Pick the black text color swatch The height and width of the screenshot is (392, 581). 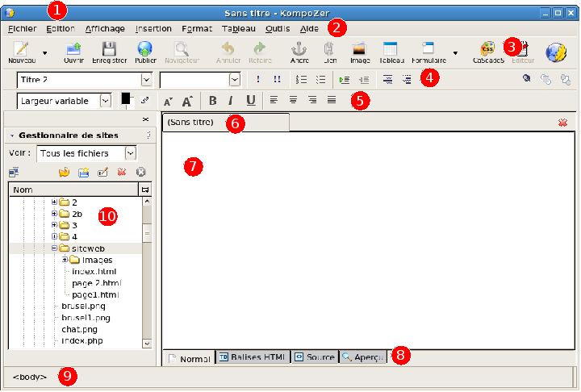coord(126,99)
